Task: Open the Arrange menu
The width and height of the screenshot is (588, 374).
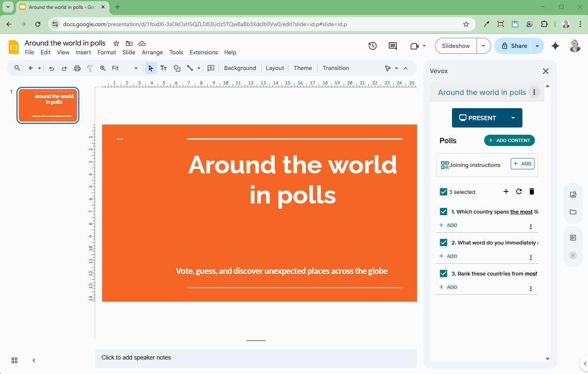Action: (152, 52)
